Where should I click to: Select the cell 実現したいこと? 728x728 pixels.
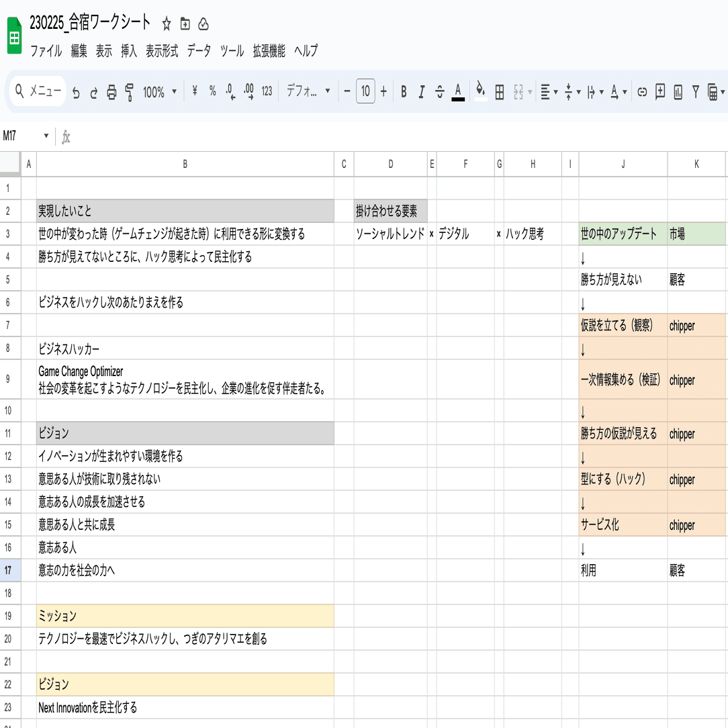[x=185, y=211]
